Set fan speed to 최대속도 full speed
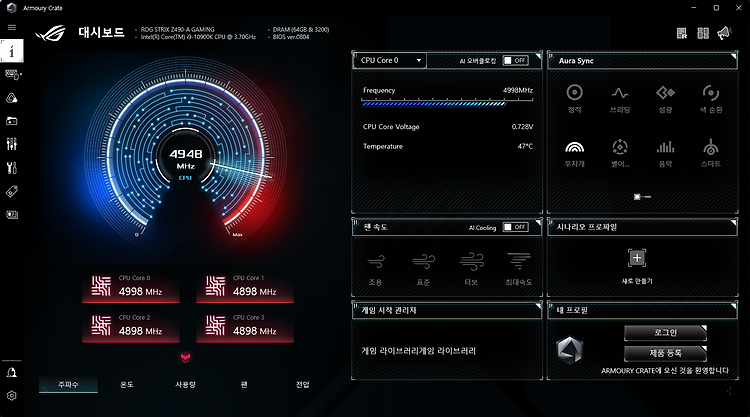750x417 pixels. tap(519, 269)
